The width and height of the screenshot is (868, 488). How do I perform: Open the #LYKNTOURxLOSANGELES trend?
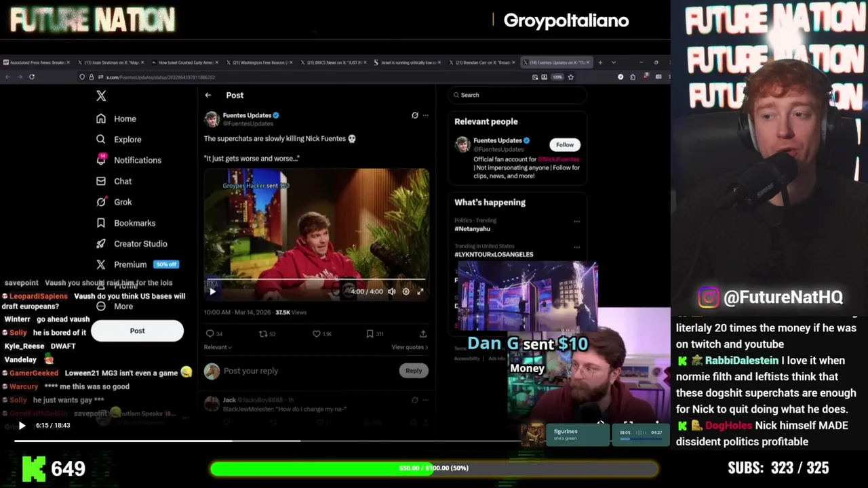(x=494, y=254)
